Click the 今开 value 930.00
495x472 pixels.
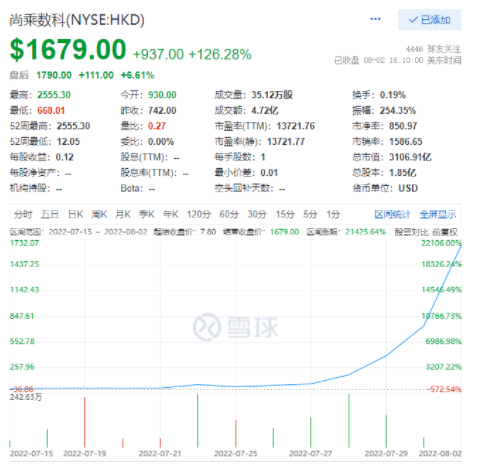(162, 95)
